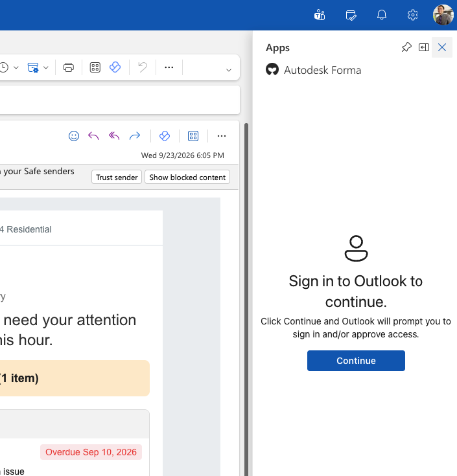Viewport: 457px width, 476px height.
Task: Open Outlook settings gear
Action: pyautogui.click(x=412, y=15)
